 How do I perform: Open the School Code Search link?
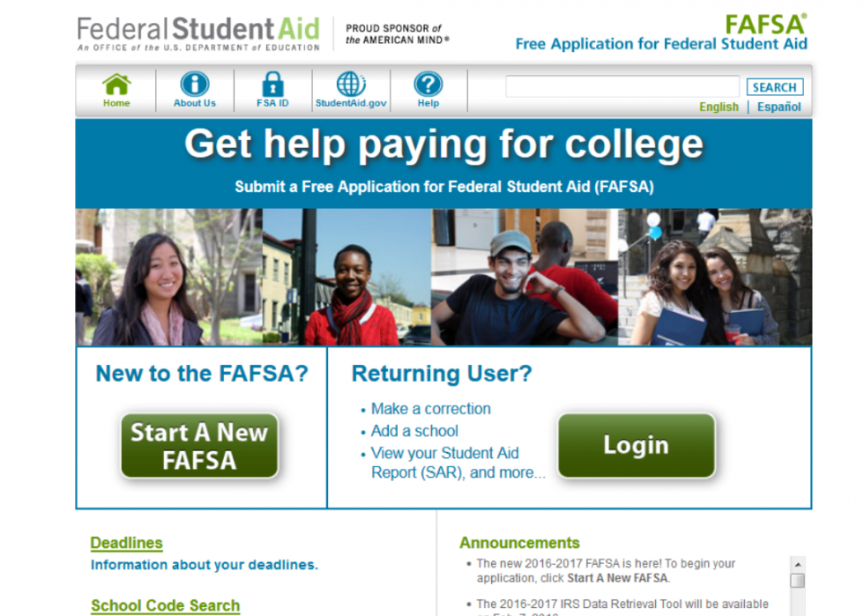click(x=166, y=605)
